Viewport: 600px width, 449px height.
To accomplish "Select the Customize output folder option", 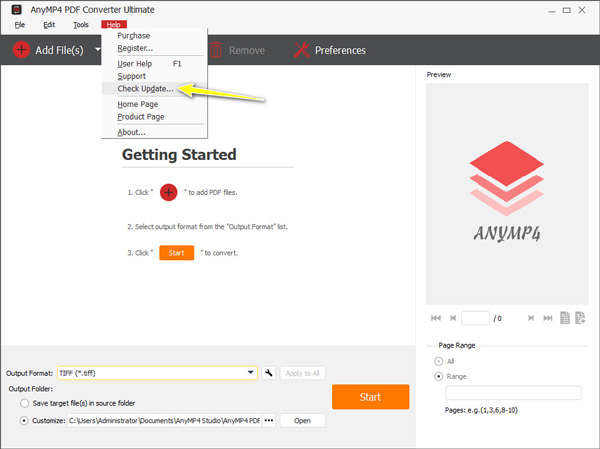I will click(24, 421).
